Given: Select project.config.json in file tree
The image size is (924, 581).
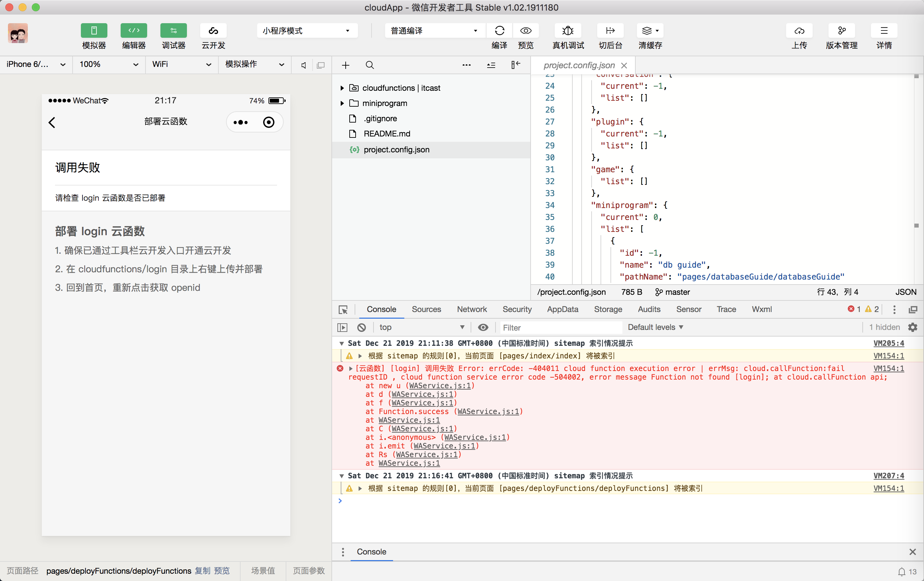Looking at the screenshot, I should coord(431,150).
